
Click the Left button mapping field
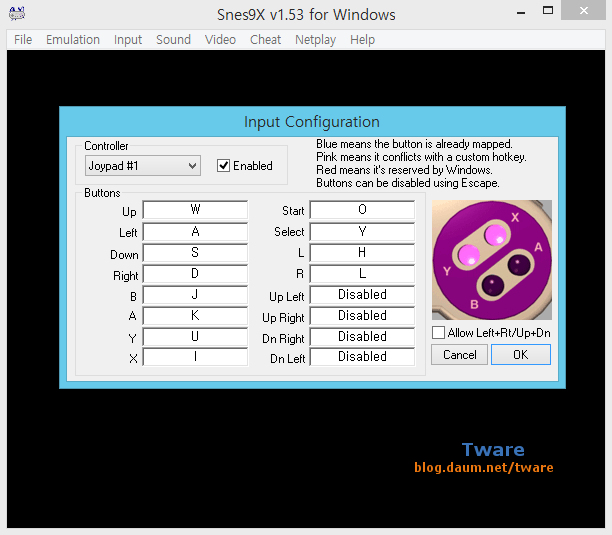(195, 232)
